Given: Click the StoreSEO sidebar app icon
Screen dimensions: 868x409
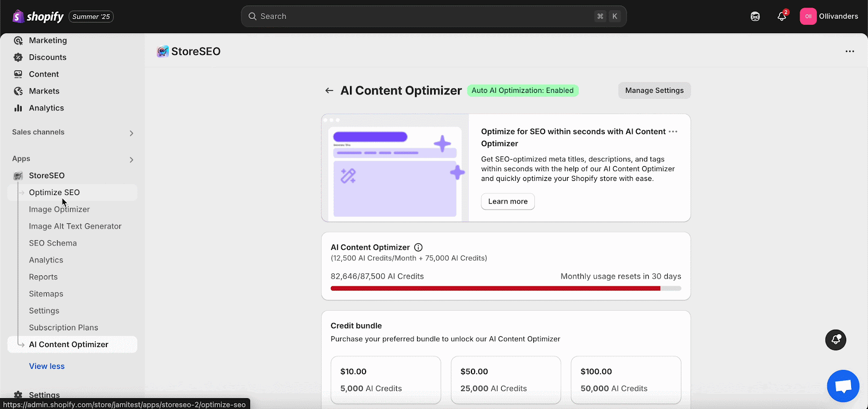Looking at the screenshot, I should pos(18,175).
